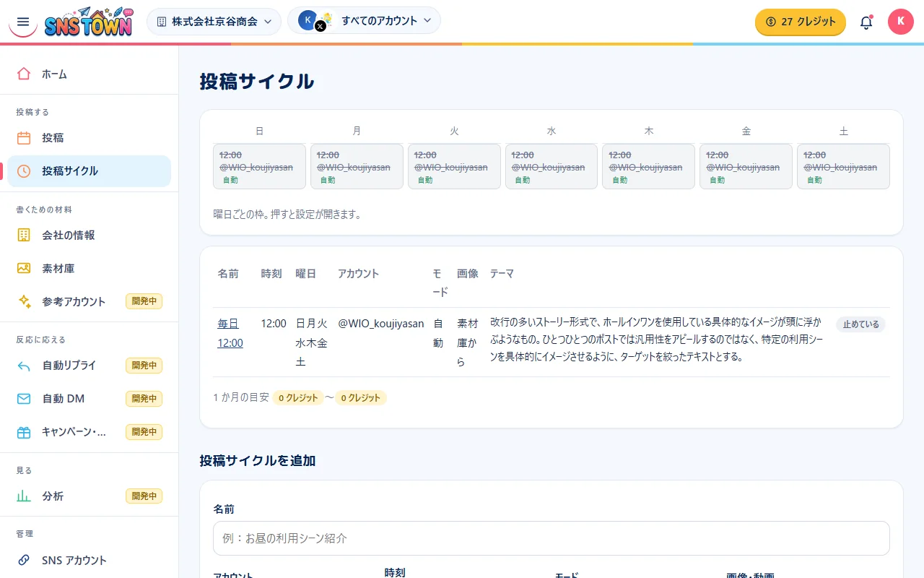Click @WIO_koujiyasan in the table row

[380, 324]
